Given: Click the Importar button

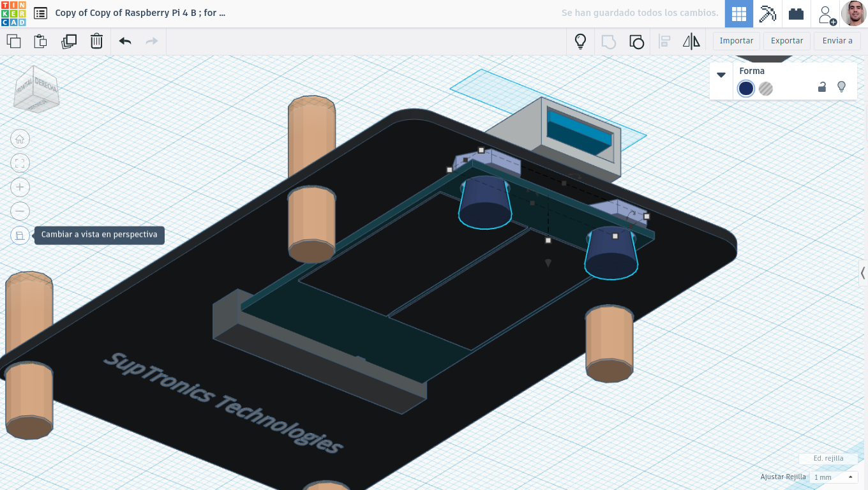Looking at the screenshot, I should [737, 41].
